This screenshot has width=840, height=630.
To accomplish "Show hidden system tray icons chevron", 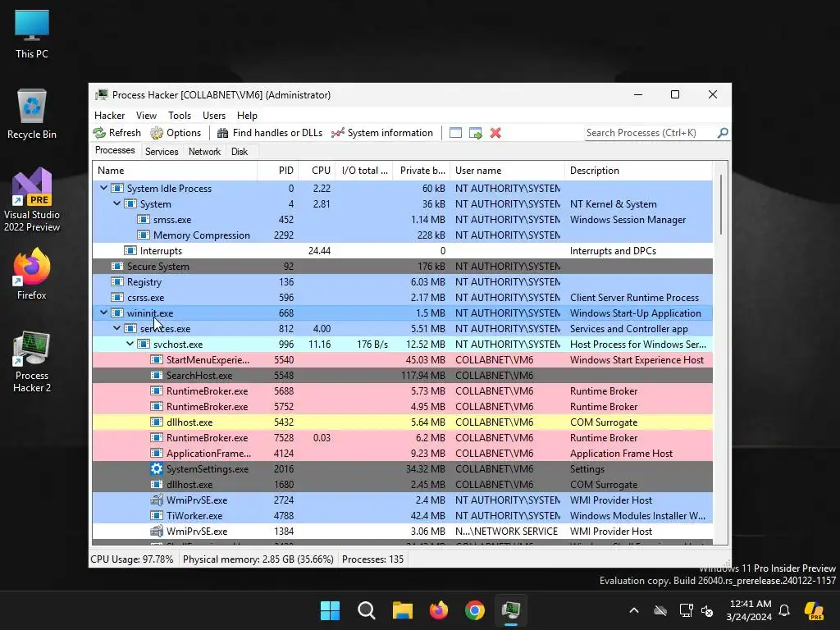I will point(634,610).
